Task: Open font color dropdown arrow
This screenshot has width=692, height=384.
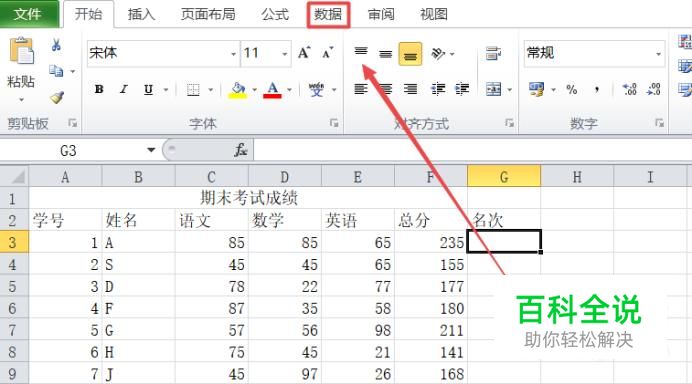Action: (290, 90)
